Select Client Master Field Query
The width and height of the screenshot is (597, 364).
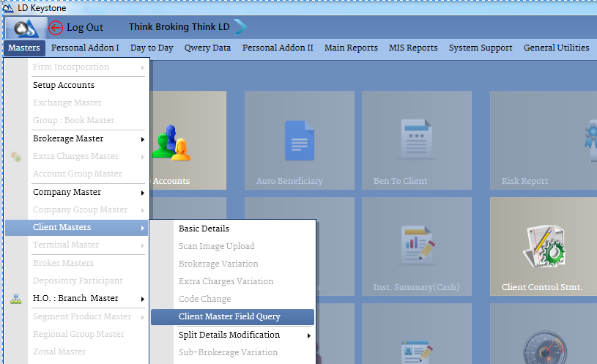[229, 317]
